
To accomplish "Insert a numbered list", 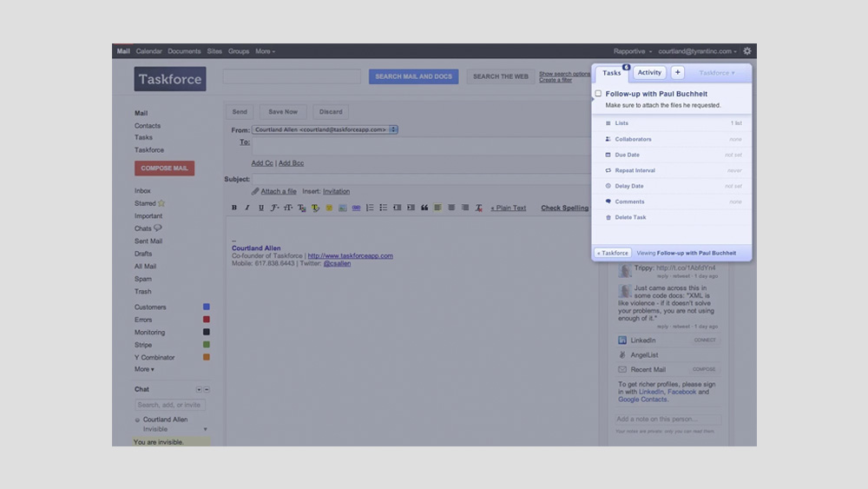I will pyautogui.click(x=370, y=208).
